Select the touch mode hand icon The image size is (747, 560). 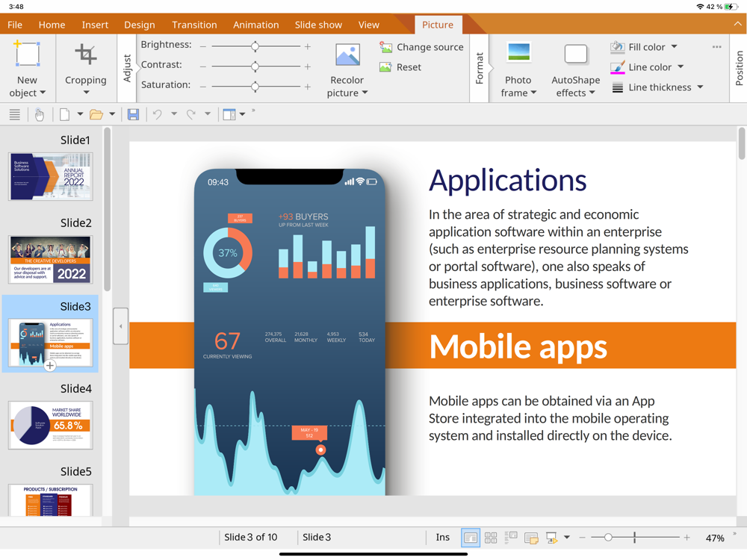[x=39, y=114]
